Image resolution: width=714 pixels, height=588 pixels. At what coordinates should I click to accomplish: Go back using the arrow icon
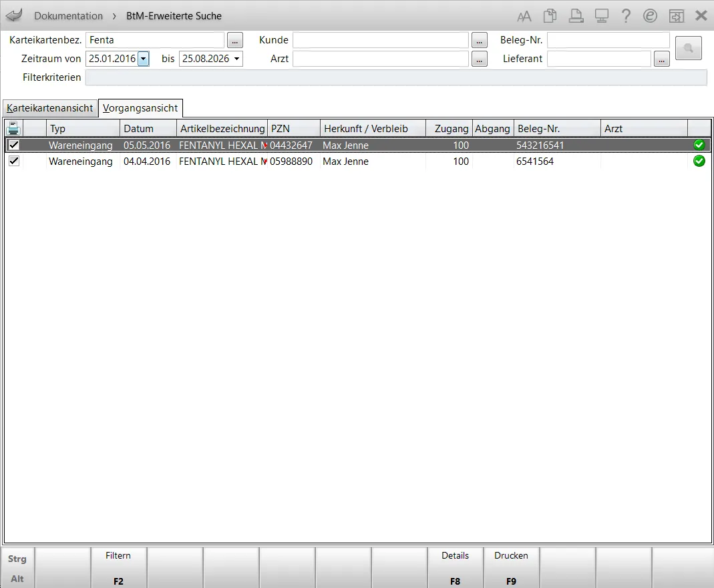coord(13,15)
